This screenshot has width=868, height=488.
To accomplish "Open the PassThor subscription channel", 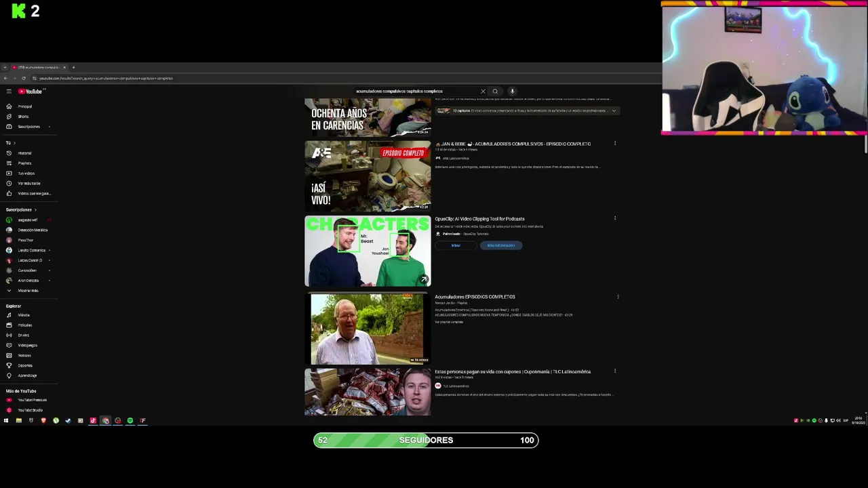I will click(x=25, y=240).
